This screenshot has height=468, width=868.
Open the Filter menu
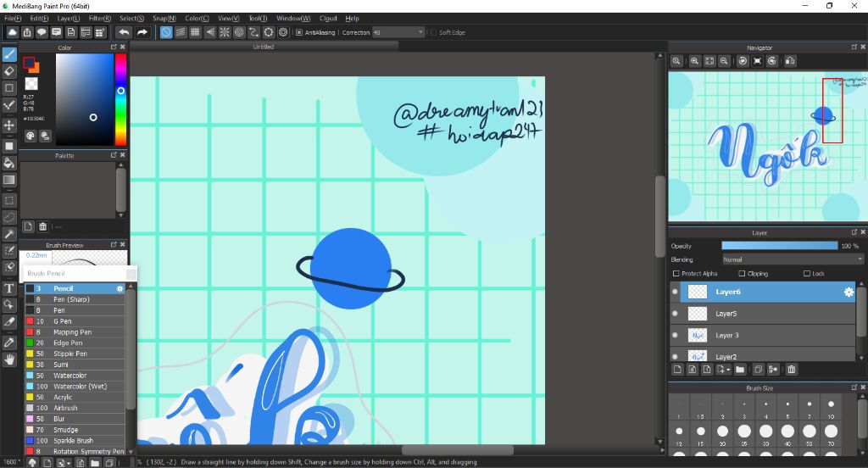pyautogui.click(x=100, y=19)
